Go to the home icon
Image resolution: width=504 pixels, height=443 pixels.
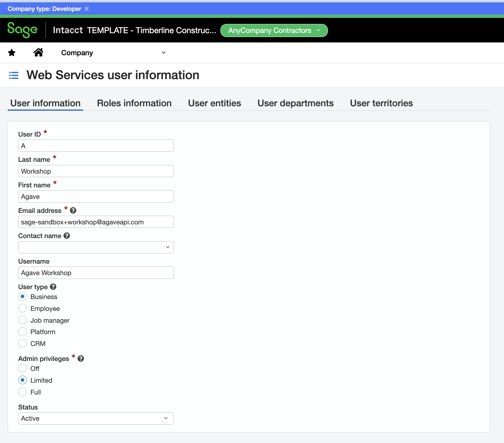pyautogui.click(x=38, y=52)
